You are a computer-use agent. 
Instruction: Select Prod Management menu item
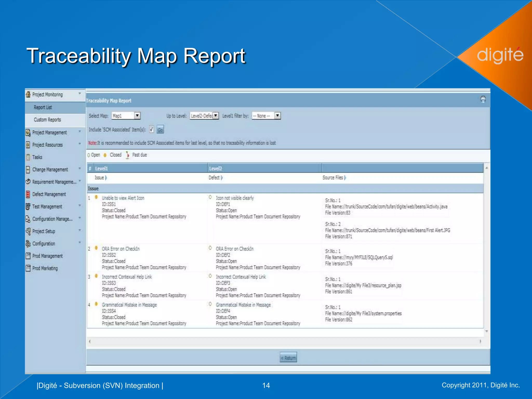click(48, 256)
